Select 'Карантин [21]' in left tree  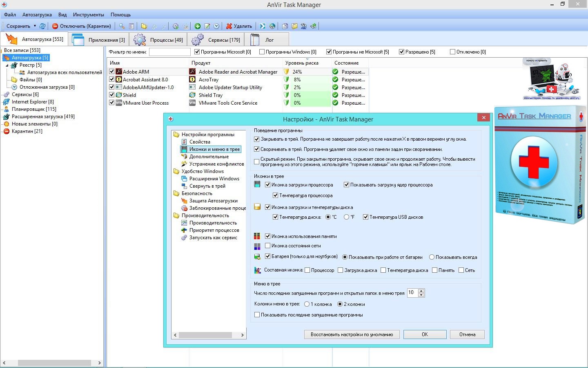pyautogui.click(x=27, y=131)
